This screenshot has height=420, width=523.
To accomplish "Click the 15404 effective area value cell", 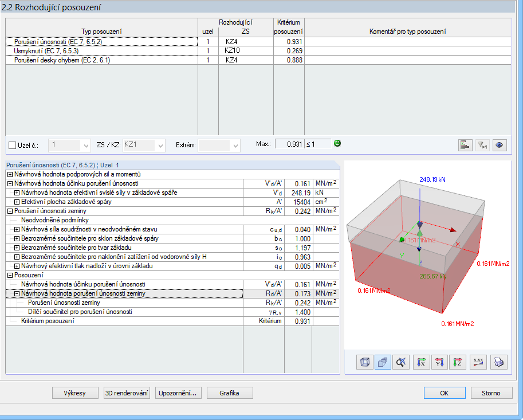I will point(298,202).
